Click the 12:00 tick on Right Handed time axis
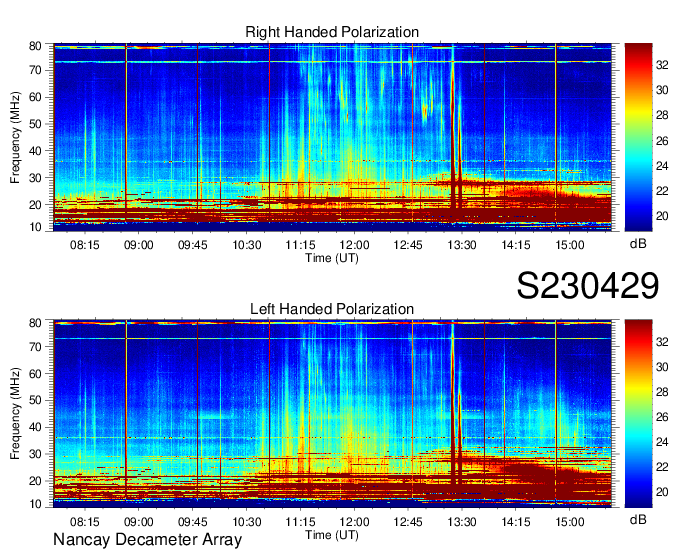 pyautogui.click(x=354, y=245)
